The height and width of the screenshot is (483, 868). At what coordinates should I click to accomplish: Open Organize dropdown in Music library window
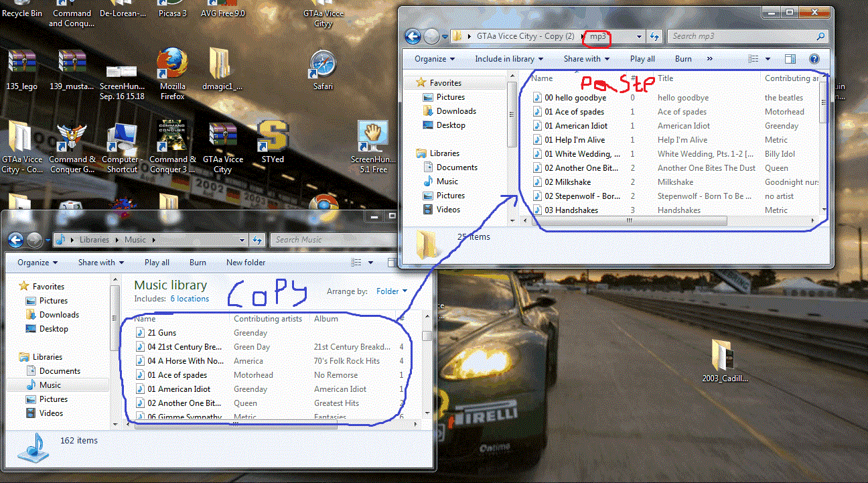(x=38, y=263)
